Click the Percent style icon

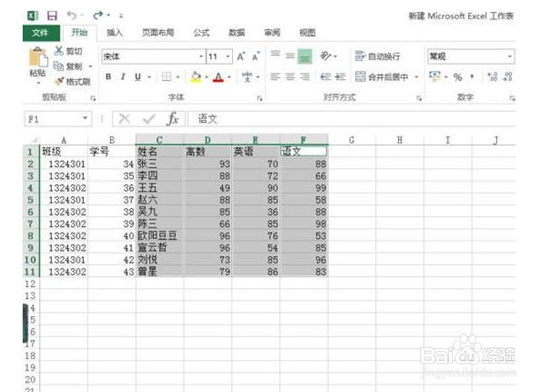(458, 77)
